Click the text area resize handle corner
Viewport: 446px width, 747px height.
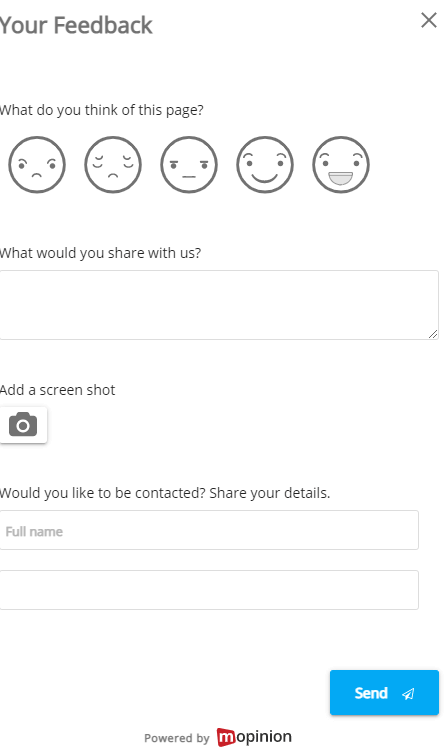433,334
